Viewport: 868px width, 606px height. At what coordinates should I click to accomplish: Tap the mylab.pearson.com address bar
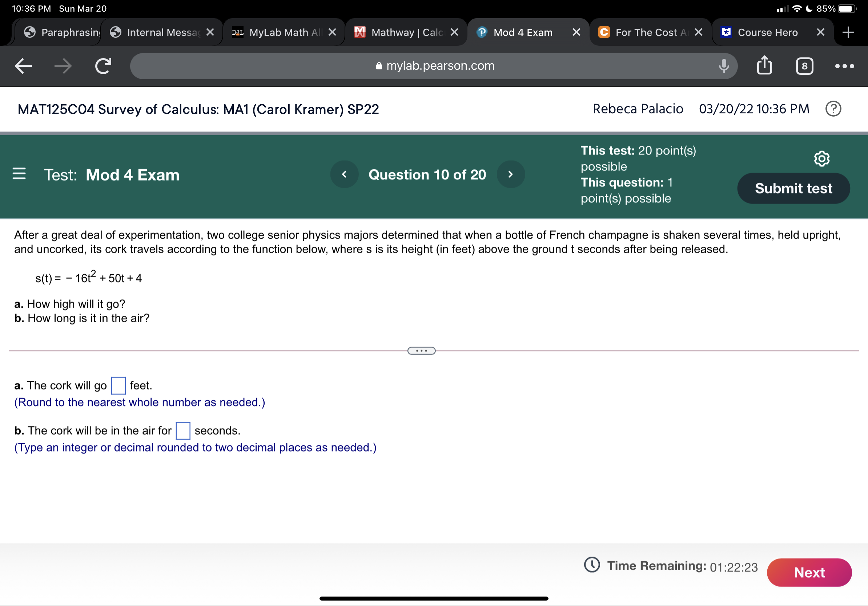click(434, 66)
